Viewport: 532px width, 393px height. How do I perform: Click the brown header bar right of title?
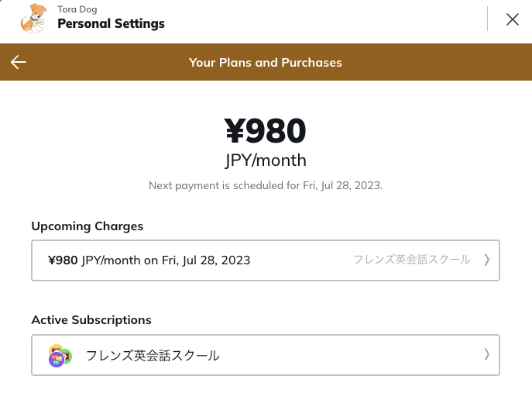(x=434, y=63)
